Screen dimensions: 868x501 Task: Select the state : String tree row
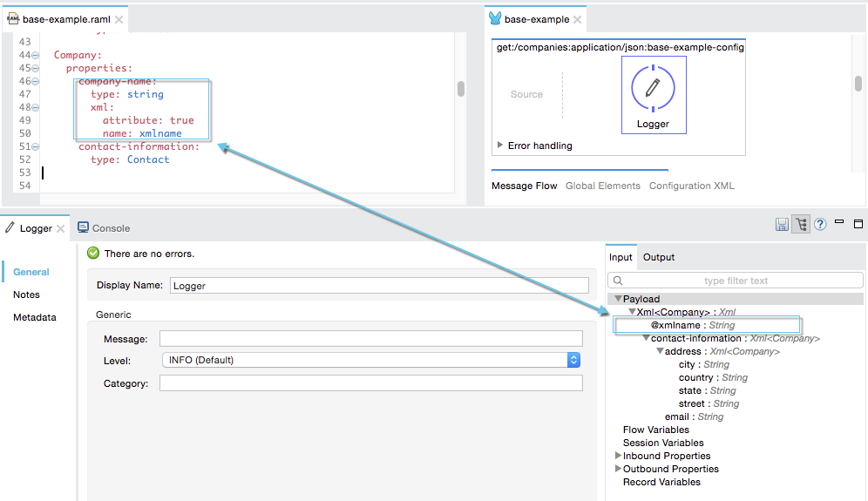coord(707,391)
